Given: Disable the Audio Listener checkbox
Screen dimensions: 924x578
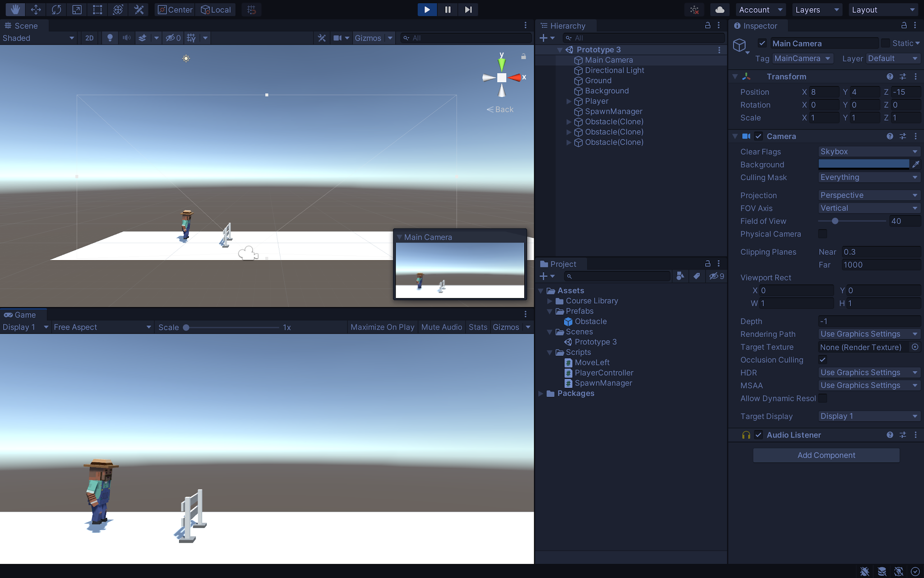Looking at the screenshot, I should point(758,435).
